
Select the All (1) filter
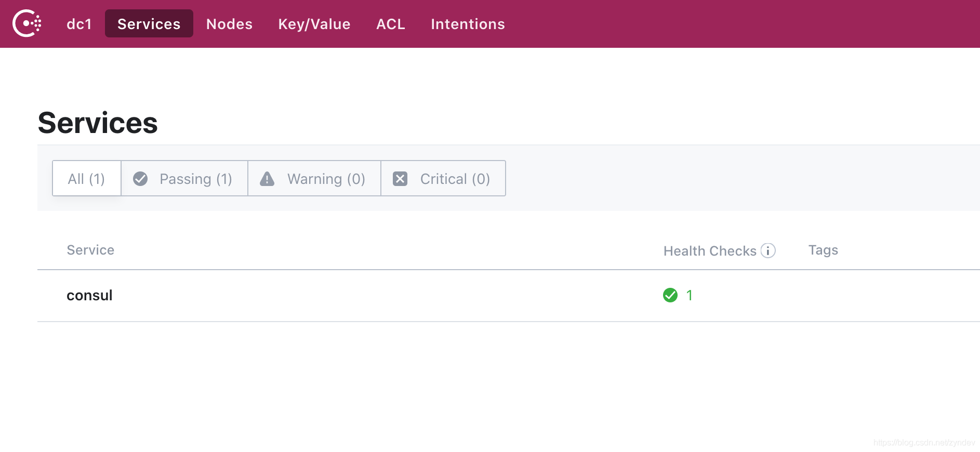[x=86, y=179]
